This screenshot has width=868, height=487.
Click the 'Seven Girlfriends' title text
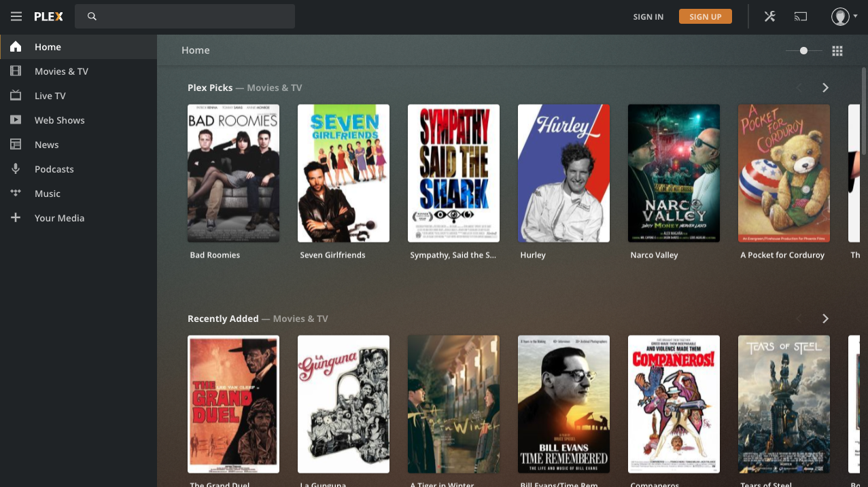click(x=332, y=255)
